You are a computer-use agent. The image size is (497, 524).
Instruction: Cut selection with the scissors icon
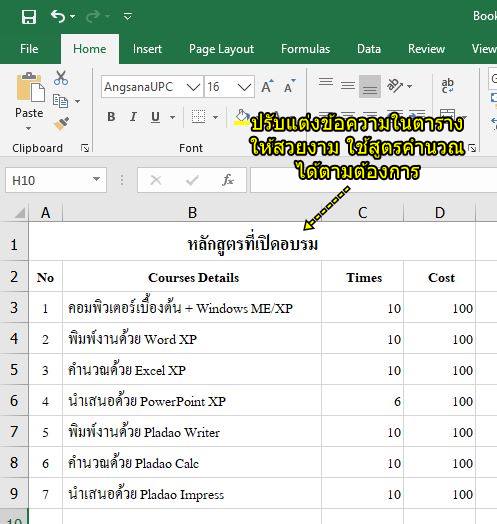(x=61, y=78)
